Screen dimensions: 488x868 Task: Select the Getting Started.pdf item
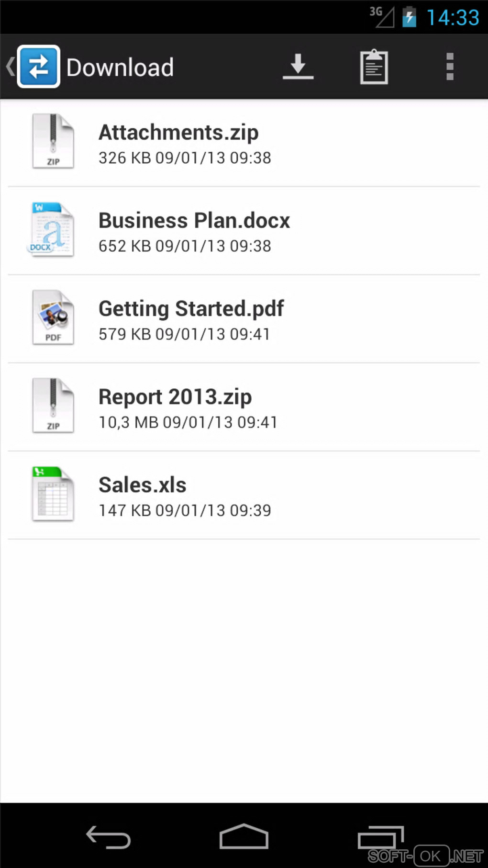[191, 309]
